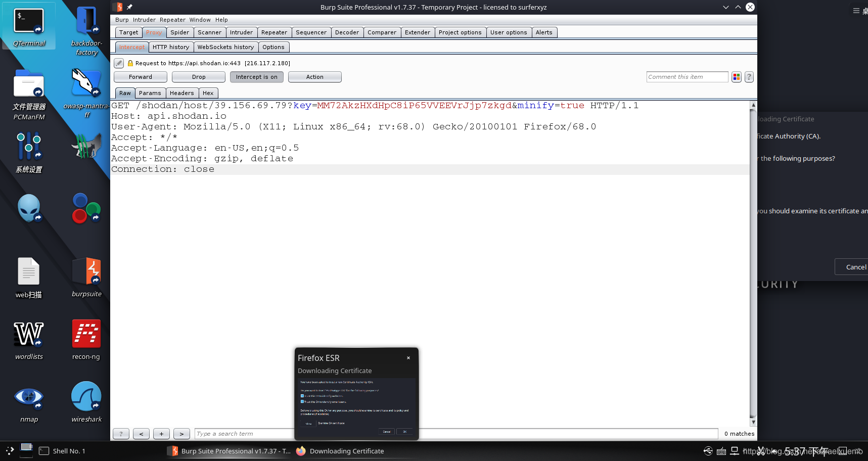Open the alien head desktop icon
This screenshot has width=868, height=461.
pos(29,208)
